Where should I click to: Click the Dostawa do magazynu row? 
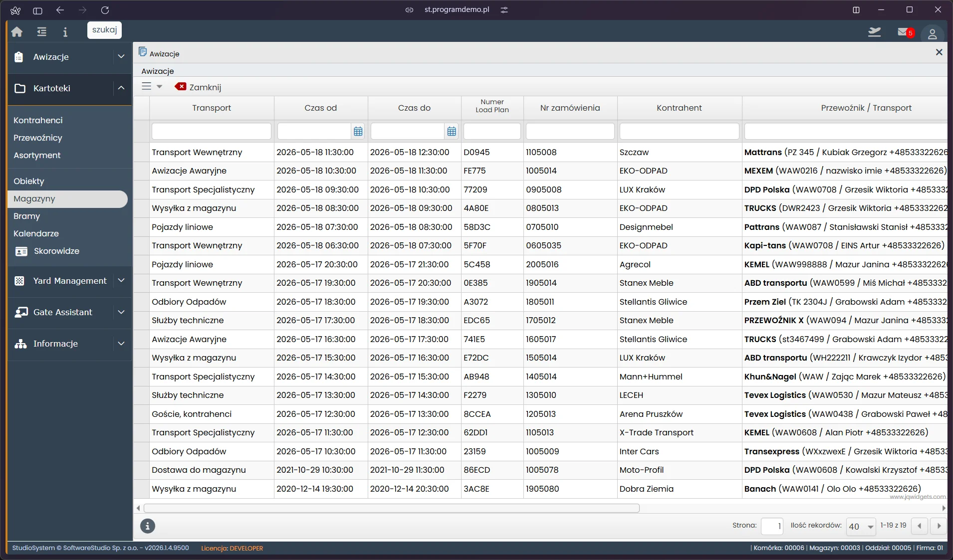point(540,470)
